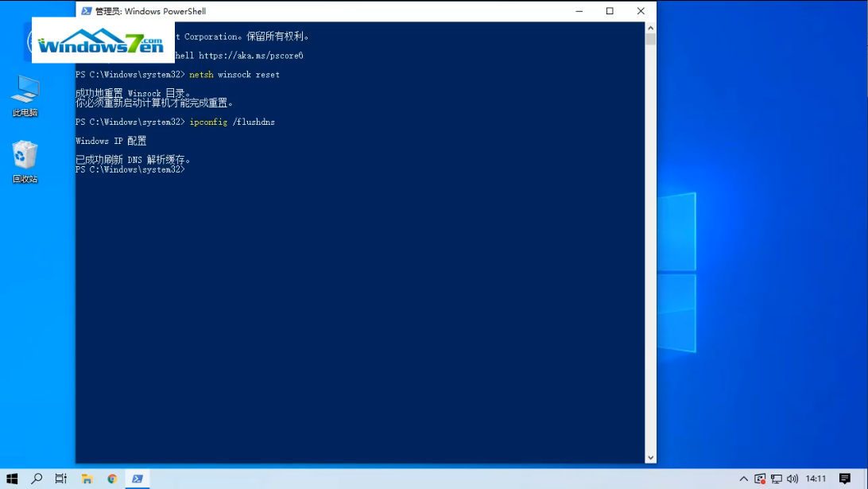Maximize the PowerShell window
The image size is (868, 489).
(x=610, y=11)
